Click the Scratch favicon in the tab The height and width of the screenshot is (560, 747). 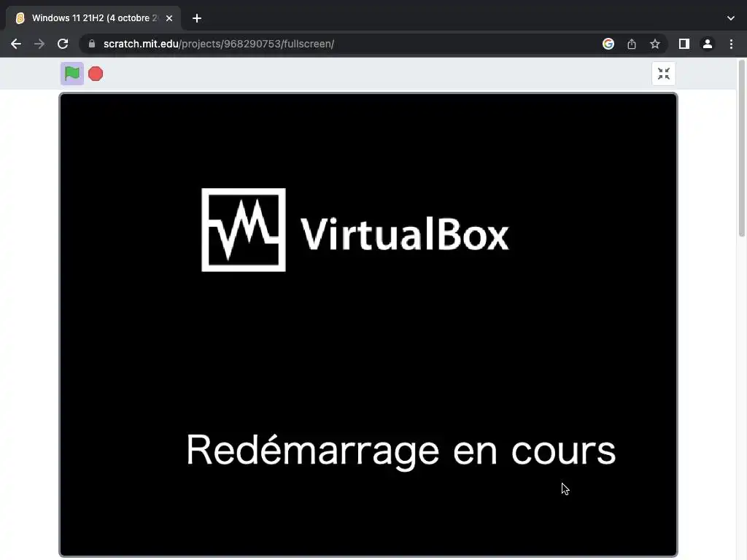(x=20, y=18)
